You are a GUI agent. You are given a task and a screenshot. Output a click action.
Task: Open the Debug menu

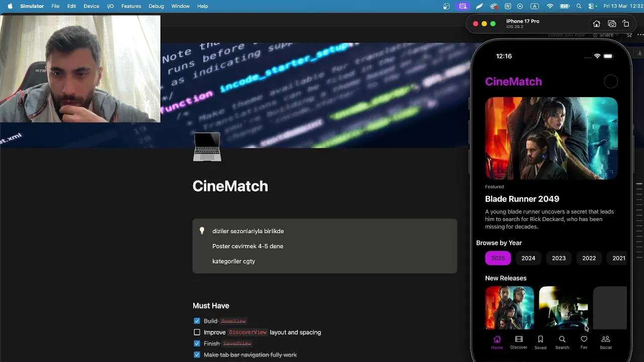(x=156, y=6)
